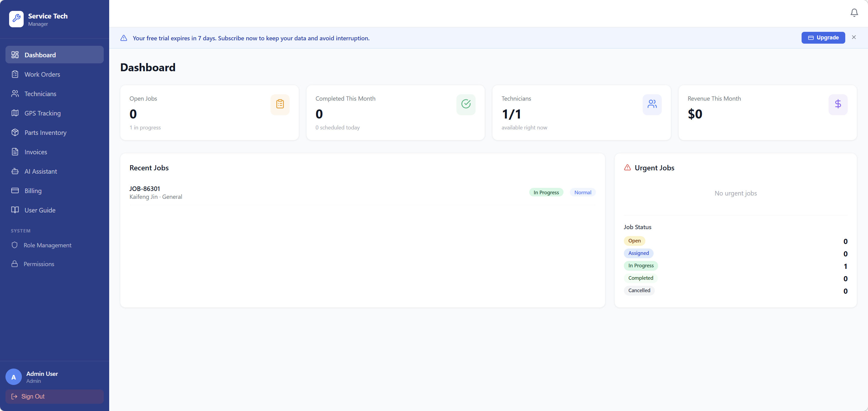Click the Revenue dollar sign icon
This screenshot has width=868, height=411.
[x=838, y=104]
